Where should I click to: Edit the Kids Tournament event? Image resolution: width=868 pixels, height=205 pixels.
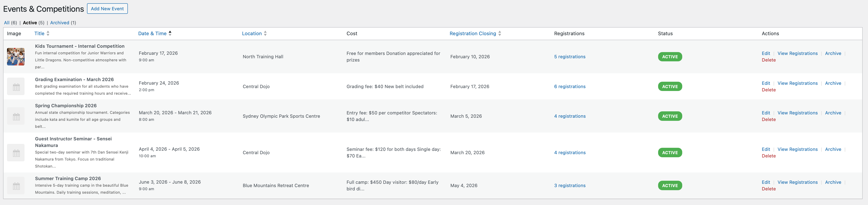coord(766,53)
